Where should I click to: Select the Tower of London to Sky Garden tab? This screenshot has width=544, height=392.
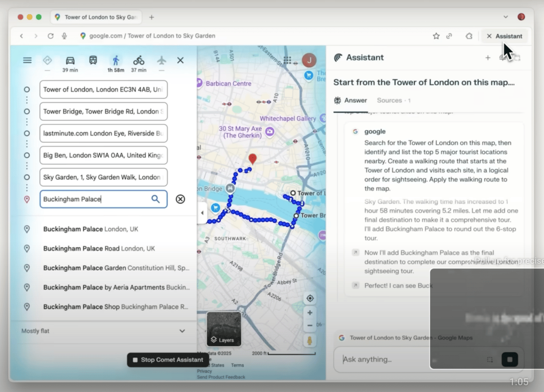96,17
